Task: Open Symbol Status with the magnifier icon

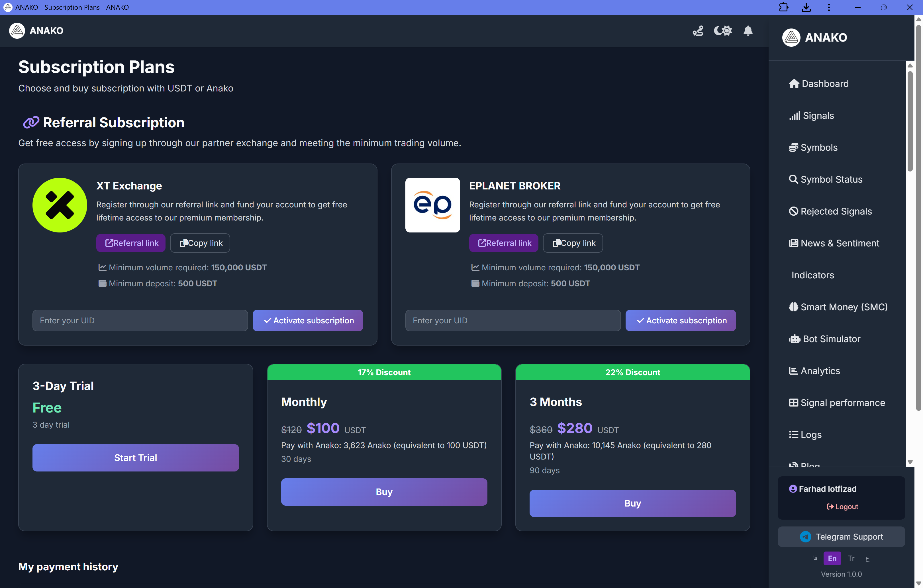Action: tap(825, 179)
